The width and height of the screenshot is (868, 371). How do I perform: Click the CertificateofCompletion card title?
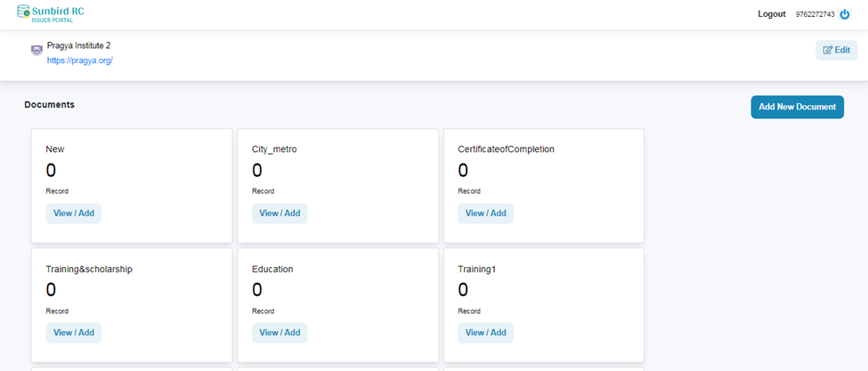(x=506, y=149)
